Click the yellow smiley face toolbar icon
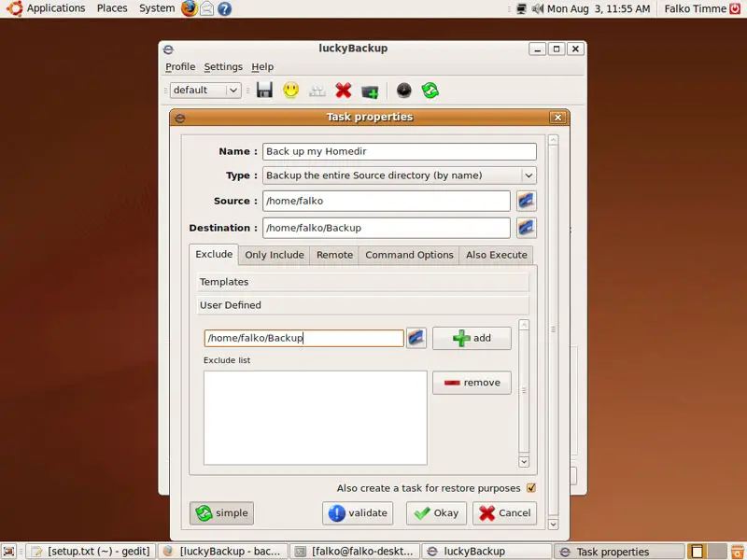747x560 pixels. click(x=290, y=90)
